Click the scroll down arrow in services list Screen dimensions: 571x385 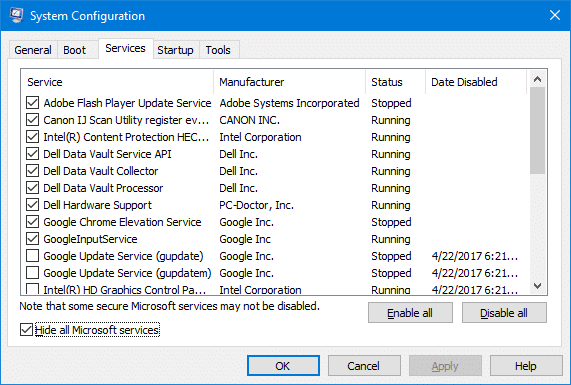[x=537, y=286]
